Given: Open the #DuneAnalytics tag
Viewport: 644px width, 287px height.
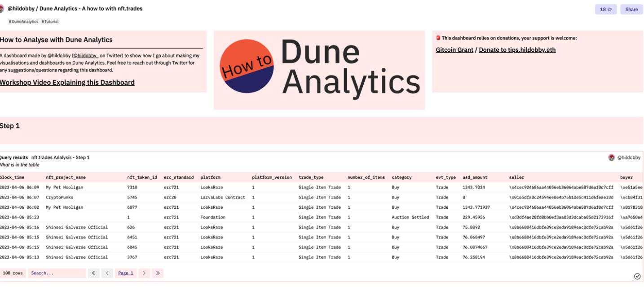Looking at the screenshot, I should click(23, 22).
